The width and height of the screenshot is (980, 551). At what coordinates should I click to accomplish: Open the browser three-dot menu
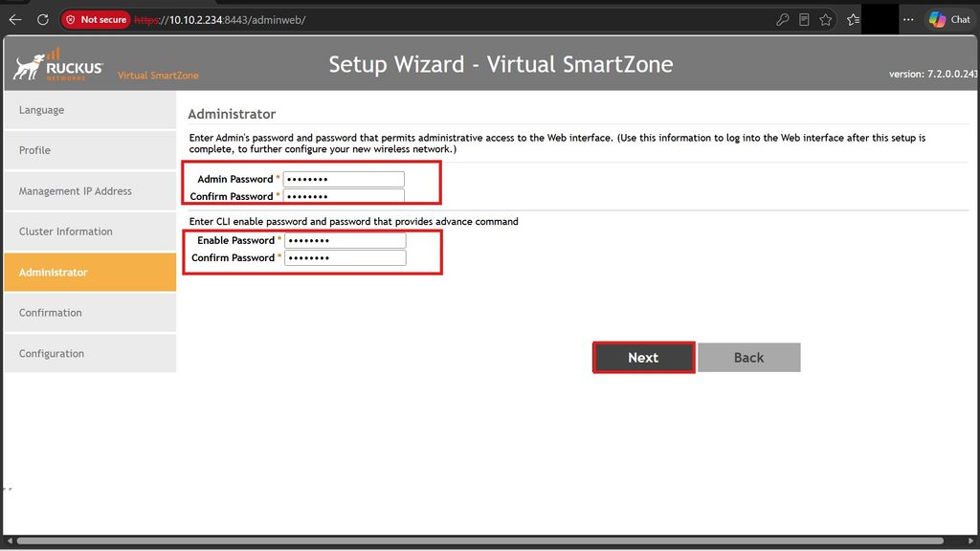click(908, 20)
